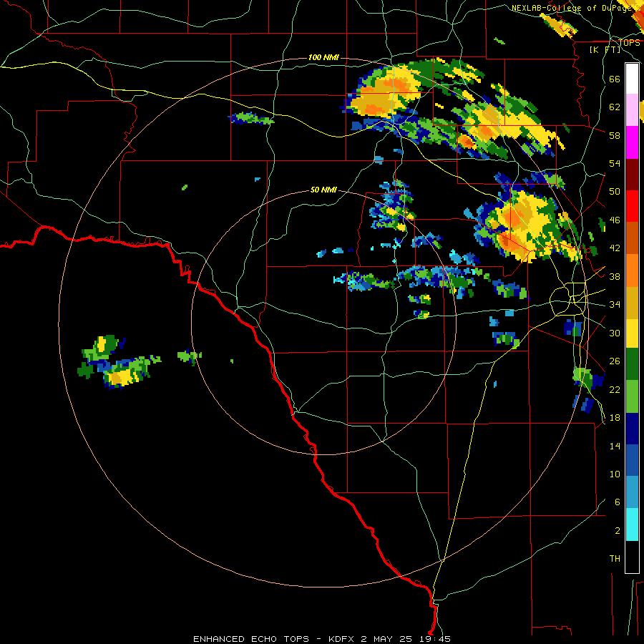Click the "100 NMI" range ring label
The height and width of the screenshot is (644, 644).
click(323, 57)
